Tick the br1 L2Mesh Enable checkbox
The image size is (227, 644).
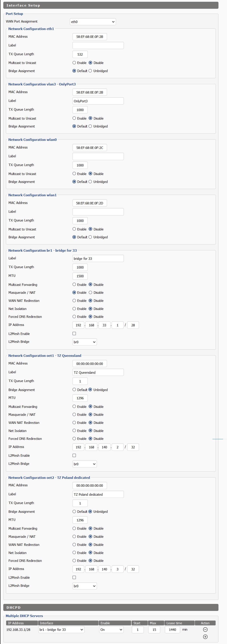(74, 333)
